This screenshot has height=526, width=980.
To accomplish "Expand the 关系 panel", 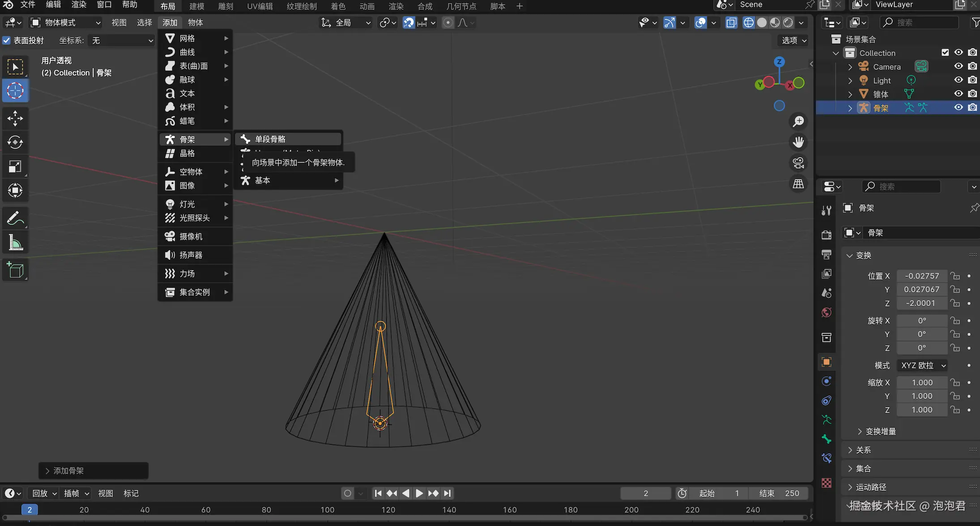I will click(863, 450).
